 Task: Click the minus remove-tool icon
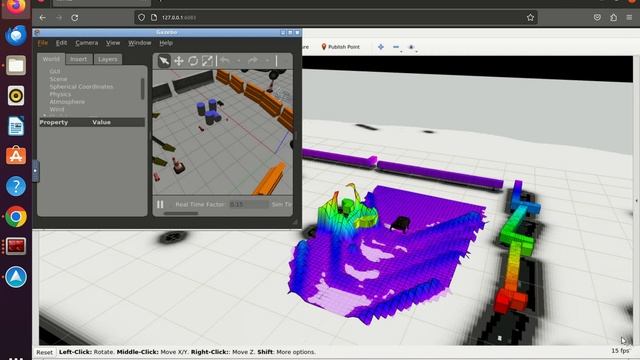coord(396,47)
